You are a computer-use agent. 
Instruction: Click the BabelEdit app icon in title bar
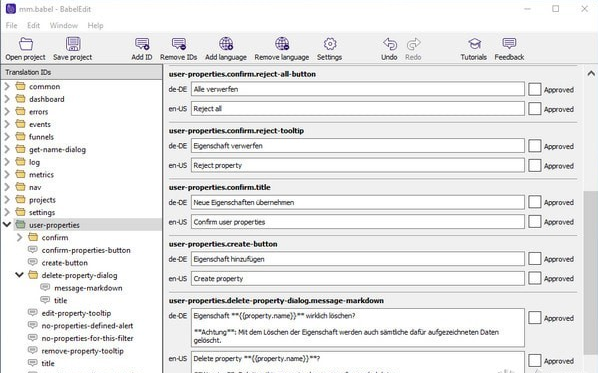[x=11, y=9]
